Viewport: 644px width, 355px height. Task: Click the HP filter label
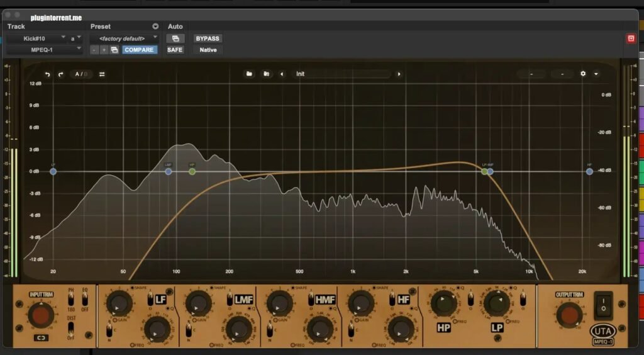coord(443,327)
